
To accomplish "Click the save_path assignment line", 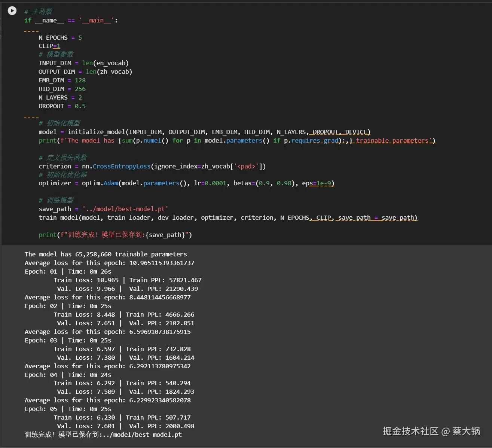I will [x=104, y=209].
